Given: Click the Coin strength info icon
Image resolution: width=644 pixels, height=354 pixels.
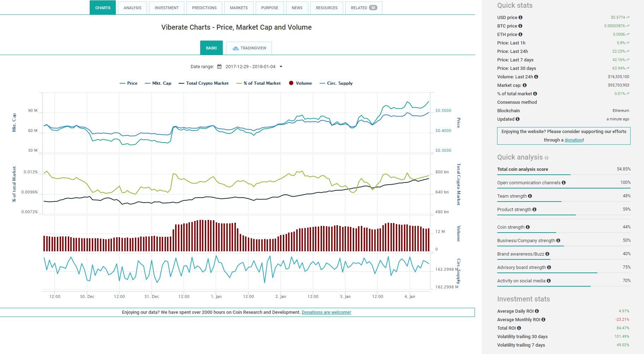Looking at the screenshot, I should point(528,227).
